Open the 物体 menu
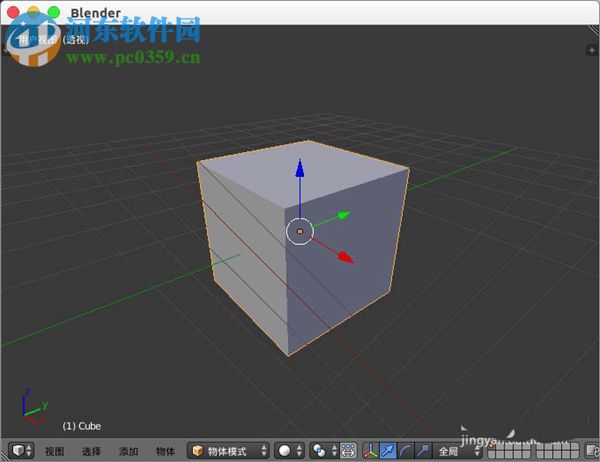Image resolution: width=600 pixels, height=462 pixels. point(165,451)
